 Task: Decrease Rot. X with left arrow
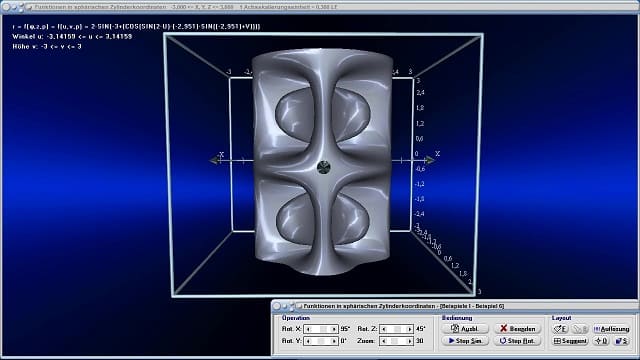309,329
